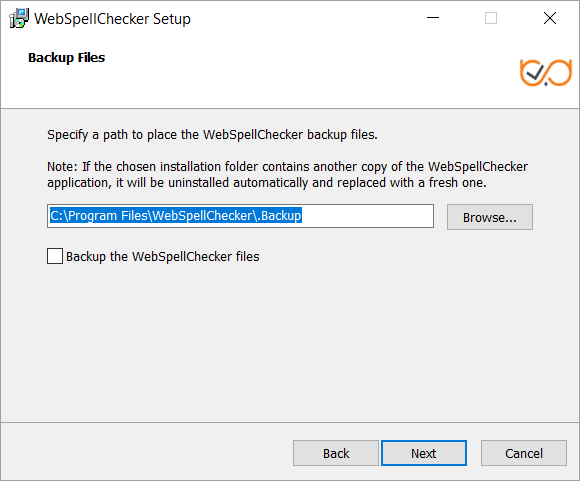Screen dimensions: 580x481
Task: Open the Browse... folder picker
Action: 490,217
